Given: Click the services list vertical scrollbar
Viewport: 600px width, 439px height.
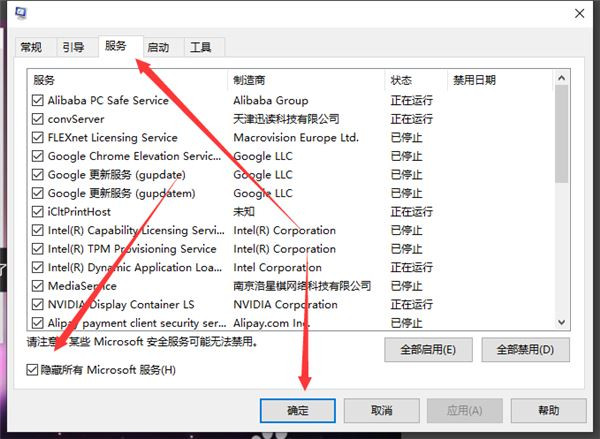Looking at the screenshot, I should click(x=561, y=200).
